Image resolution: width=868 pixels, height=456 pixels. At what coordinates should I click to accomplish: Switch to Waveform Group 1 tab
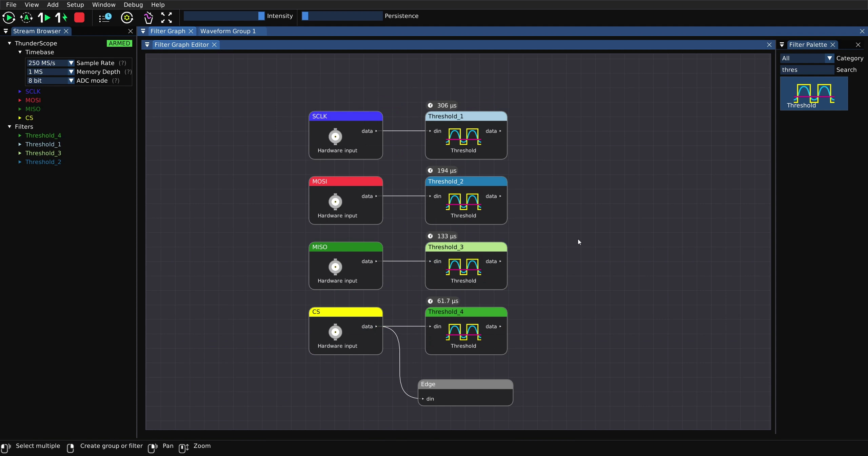coord(228,31)
